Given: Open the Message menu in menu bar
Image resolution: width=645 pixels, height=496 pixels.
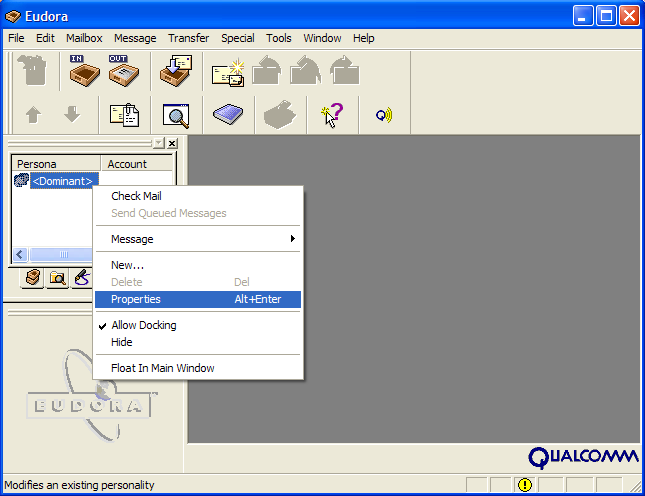Looking at the screenshot, I should tap(135, 38).
